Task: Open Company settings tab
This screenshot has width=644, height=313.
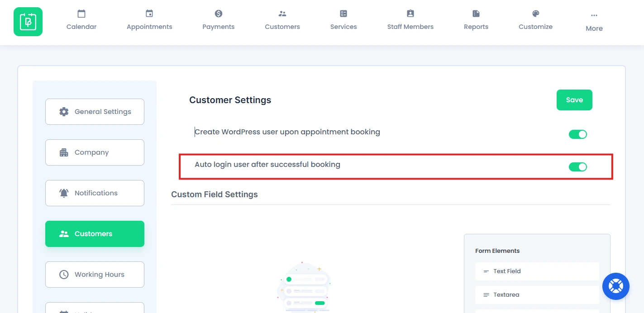Action: (x=95, y=152)
